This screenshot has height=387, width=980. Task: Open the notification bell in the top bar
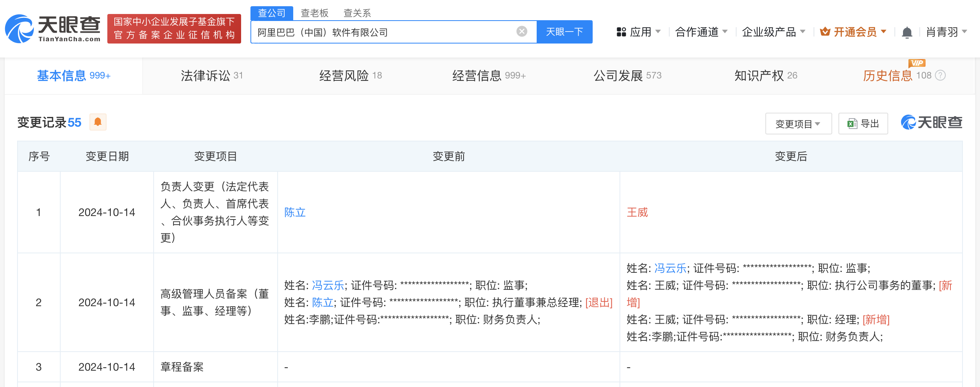(907, 32)
